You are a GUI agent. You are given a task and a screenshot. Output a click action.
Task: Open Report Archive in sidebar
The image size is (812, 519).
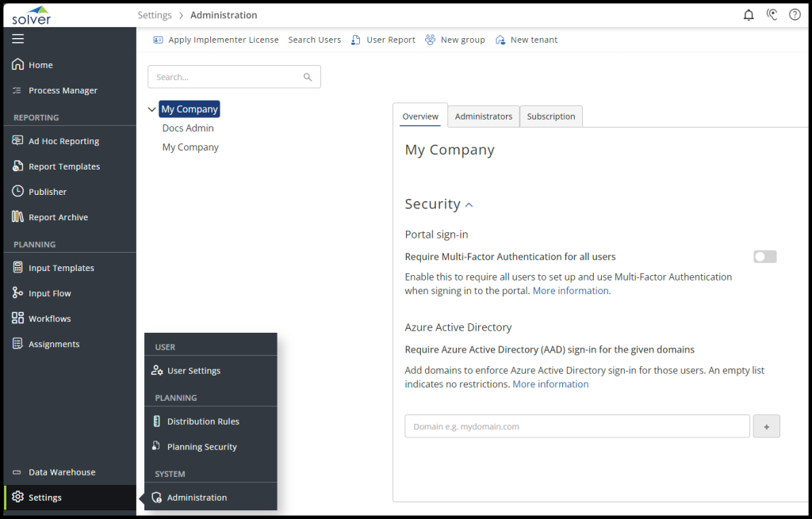point(58,217)
